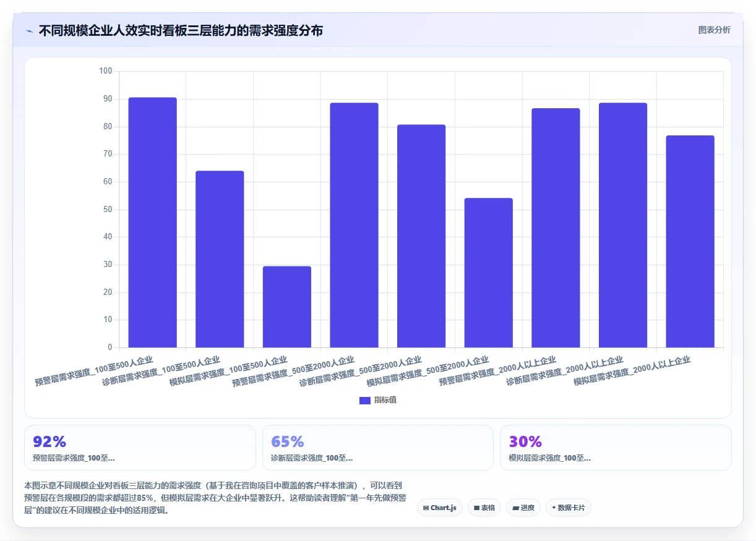Select the 表格 tag chip
The width and height of the screenshot is (756, 541).
[x=484, y=508]
